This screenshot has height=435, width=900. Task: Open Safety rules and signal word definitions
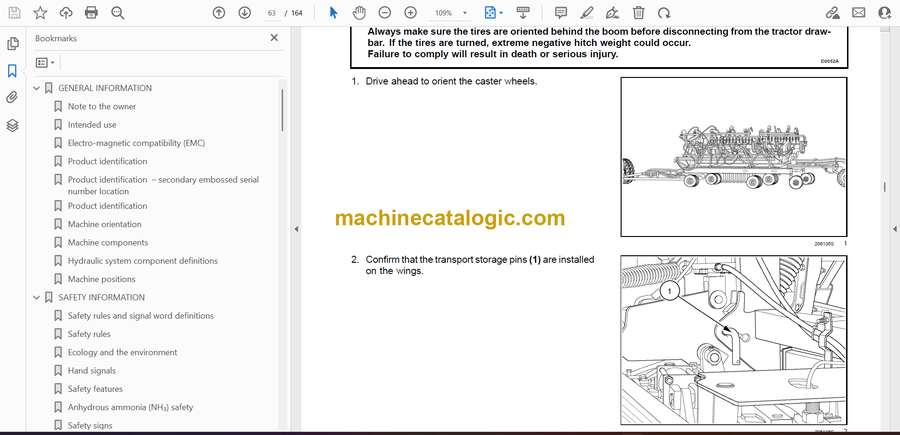click(x=141, y=316)
